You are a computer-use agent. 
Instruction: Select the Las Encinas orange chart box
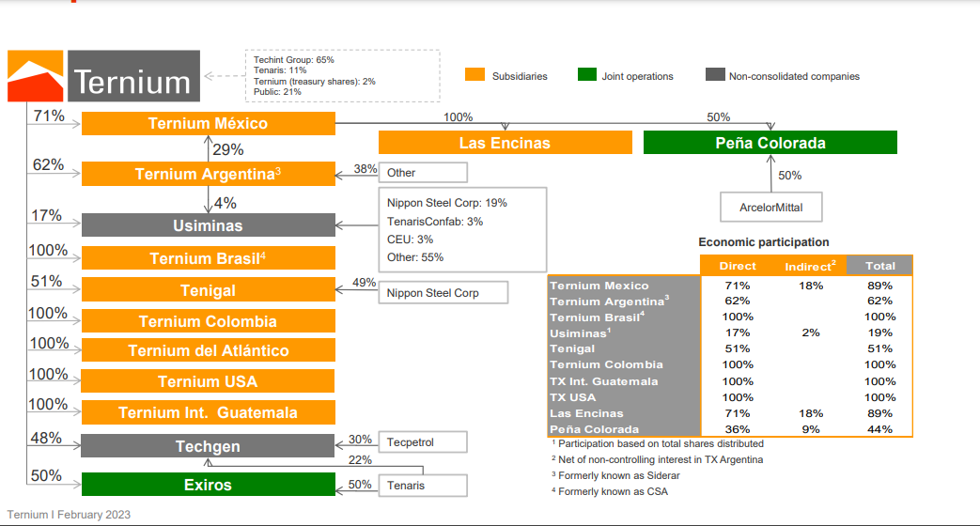[505, 143]
